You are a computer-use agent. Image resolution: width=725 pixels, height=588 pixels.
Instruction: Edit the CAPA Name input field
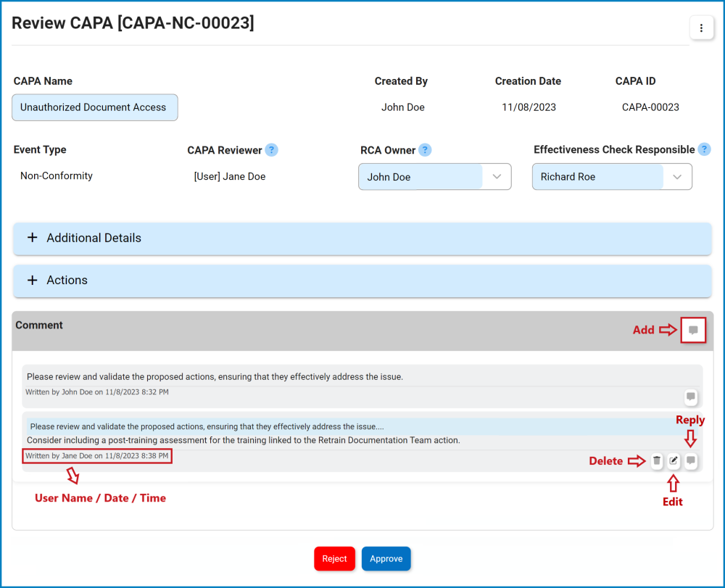pos(95,107)
